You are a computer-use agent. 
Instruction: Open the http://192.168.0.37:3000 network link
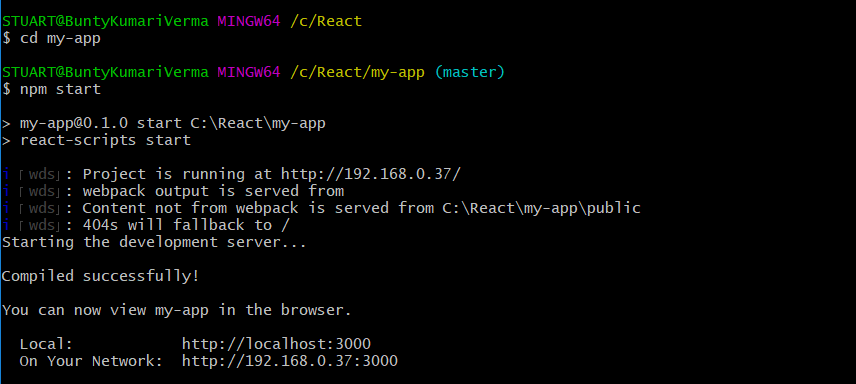(290, 361)
